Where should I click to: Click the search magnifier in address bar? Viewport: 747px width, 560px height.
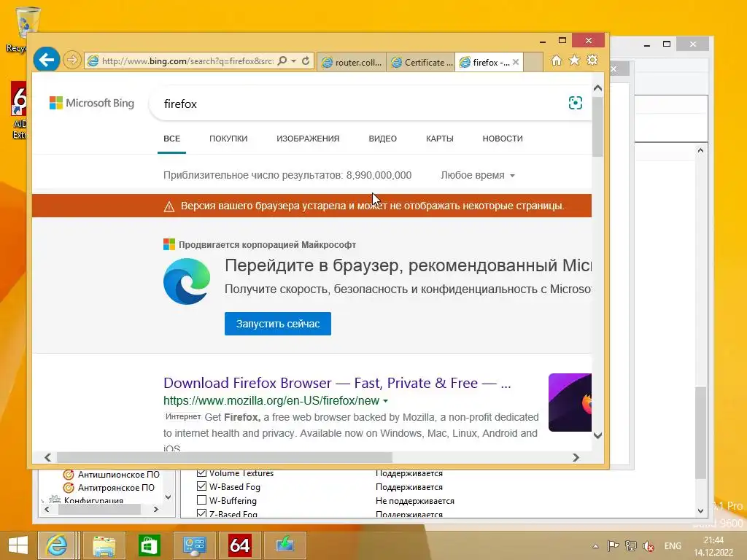[x=282, y=61]
